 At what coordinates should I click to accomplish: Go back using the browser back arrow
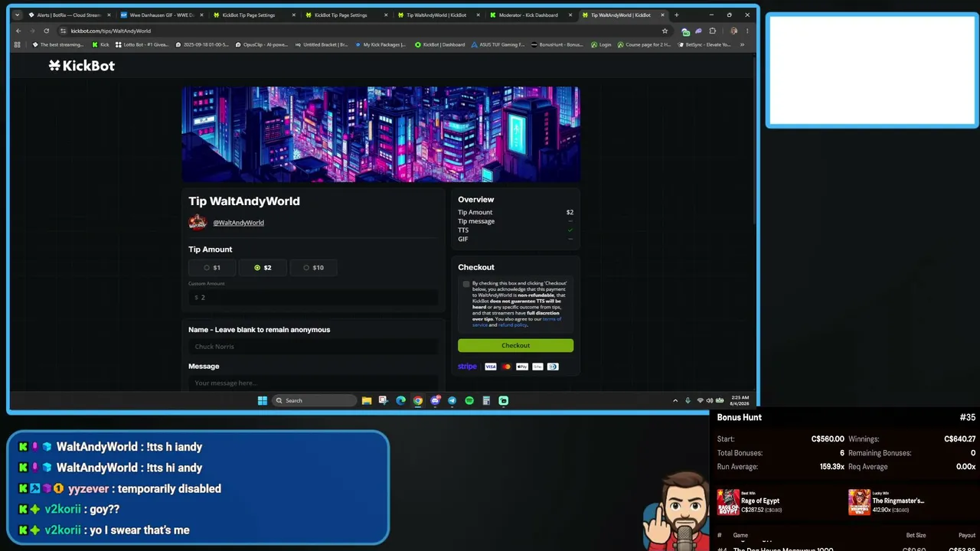(x=18, y=31)
